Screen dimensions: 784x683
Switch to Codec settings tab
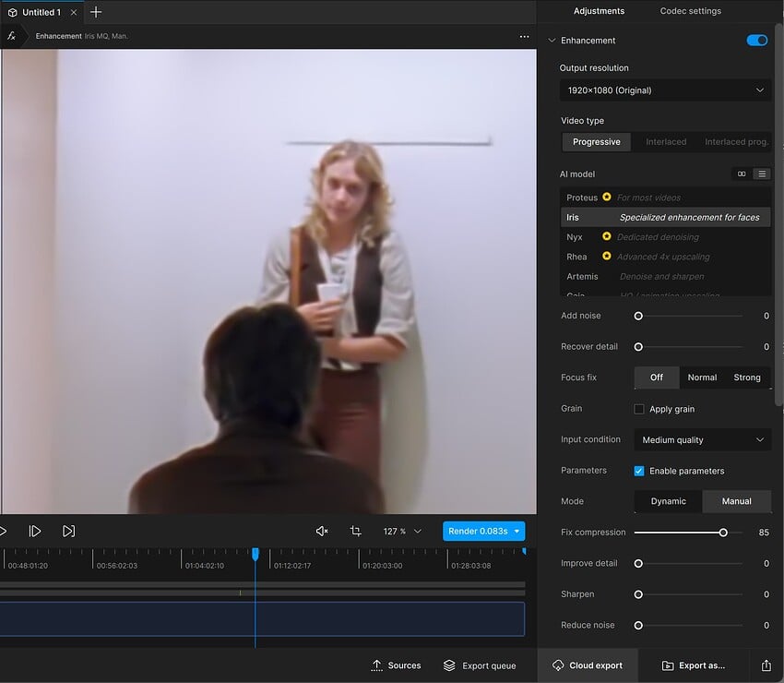point(690,11)
